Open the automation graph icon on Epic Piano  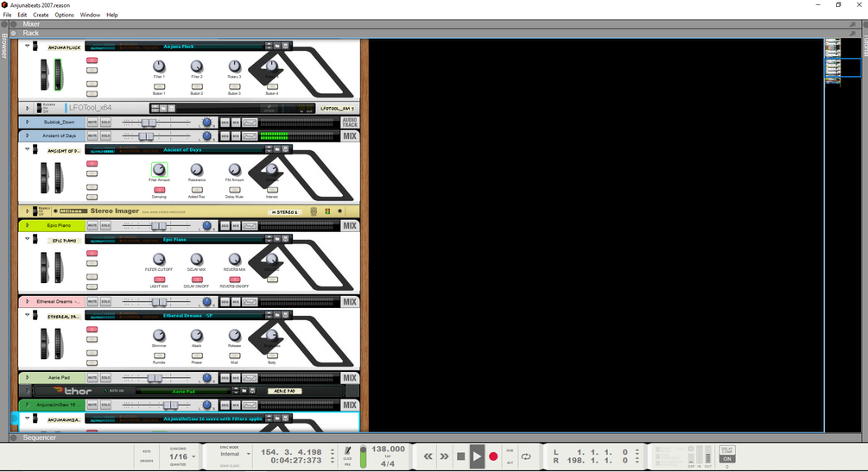[250, 225]
